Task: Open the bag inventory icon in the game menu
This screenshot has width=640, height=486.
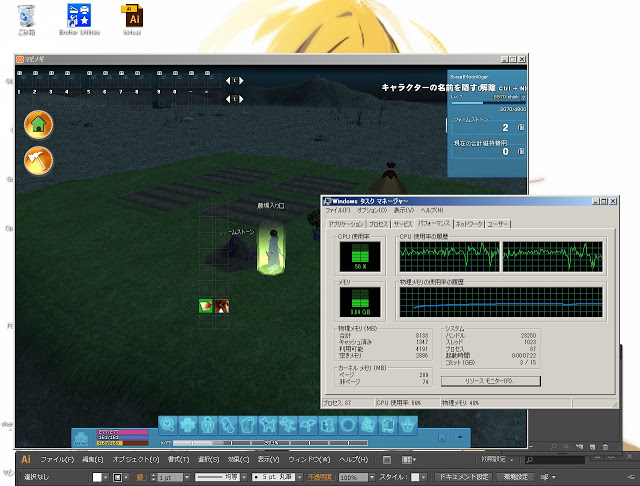Action: 248,425
